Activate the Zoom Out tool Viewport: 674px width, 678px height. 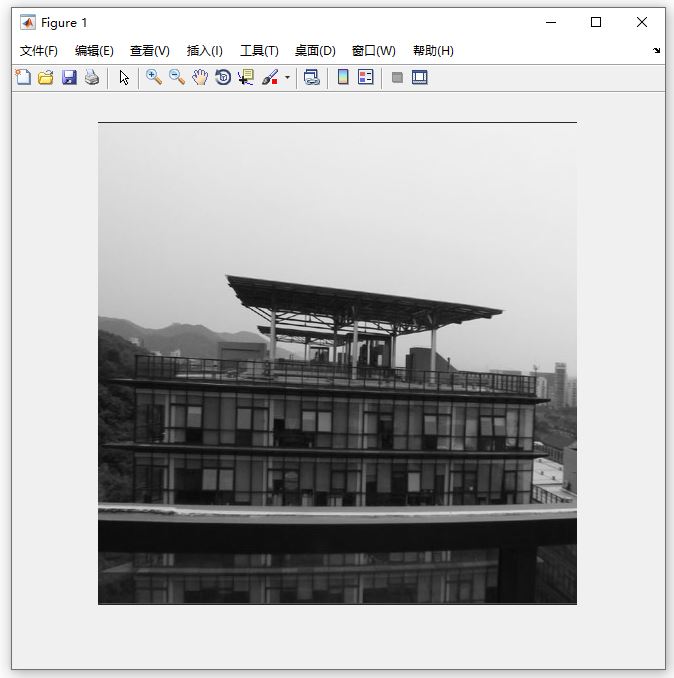pos(177,77)
